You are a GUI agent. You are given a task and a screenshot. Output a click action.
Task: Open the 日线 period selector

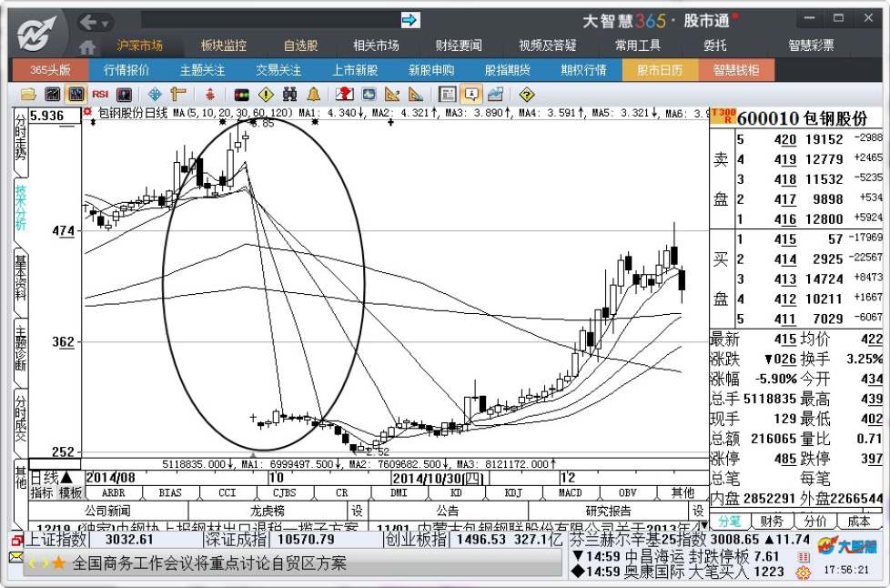[51, 477]
